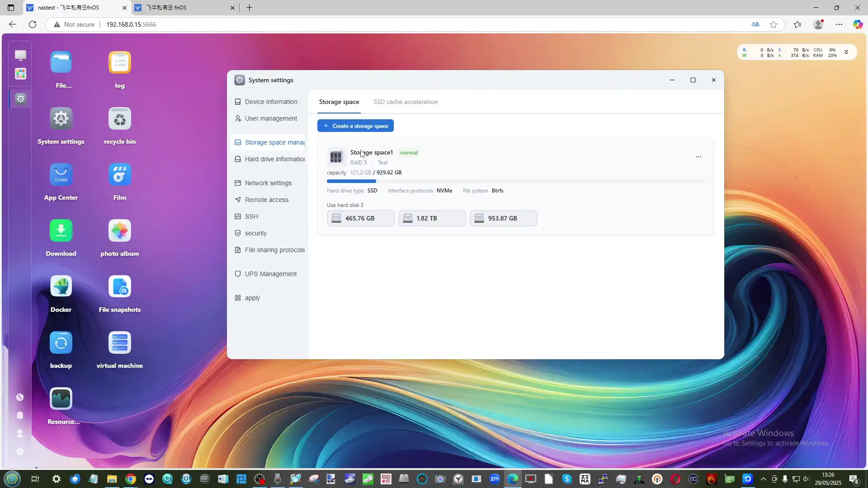The image size is (868, 488).
Task: Click the desktop icon in fnOS dock
Action: (20, 55)
